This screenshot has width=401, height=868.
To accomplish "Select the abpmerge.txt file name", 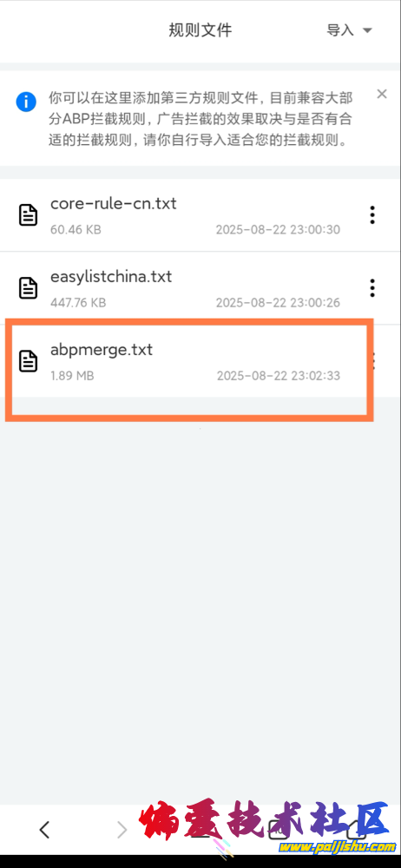I will tap(102, 349).
